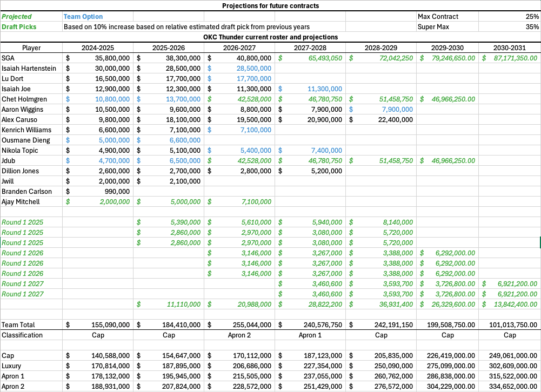Select the 'Projections for future contracts' title cell
The height and width of the screenshot is (392, 541).
coord(270,6)
